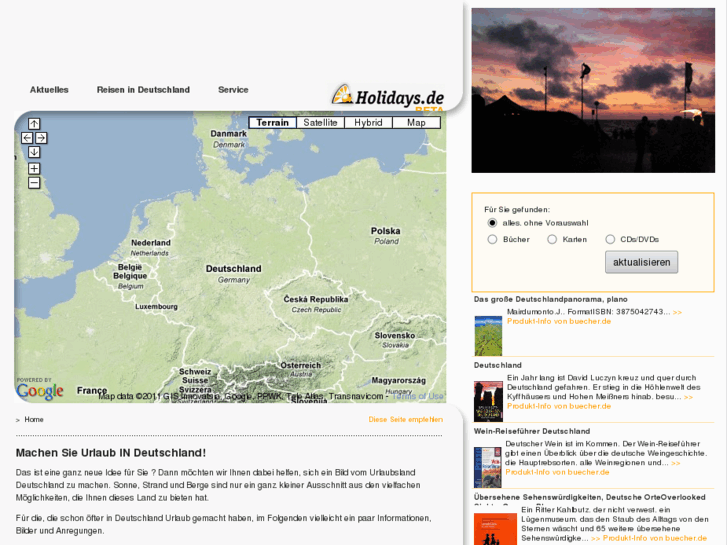Switch map to Hybrid view
Image resolution: width=727 pixels, height=545 pixels.
[368, 122]
